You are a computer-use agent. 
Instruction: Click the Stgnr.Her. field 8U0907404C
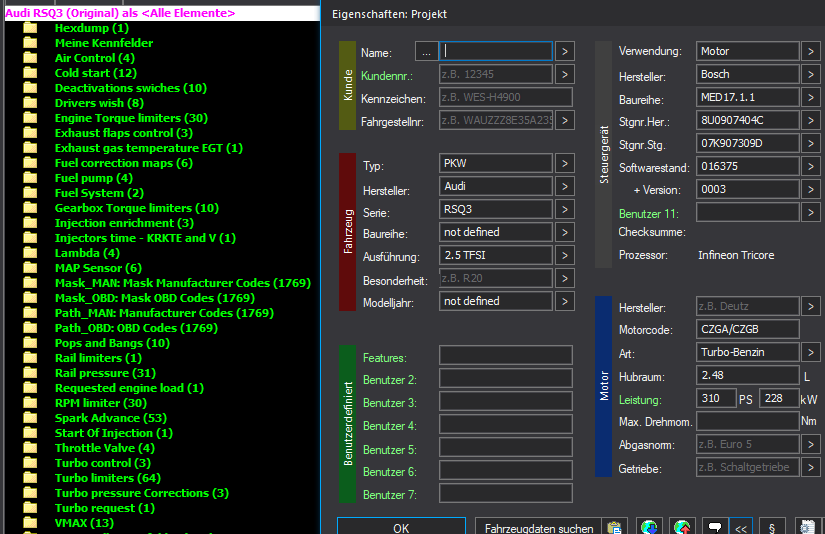[x=747, y=120]
